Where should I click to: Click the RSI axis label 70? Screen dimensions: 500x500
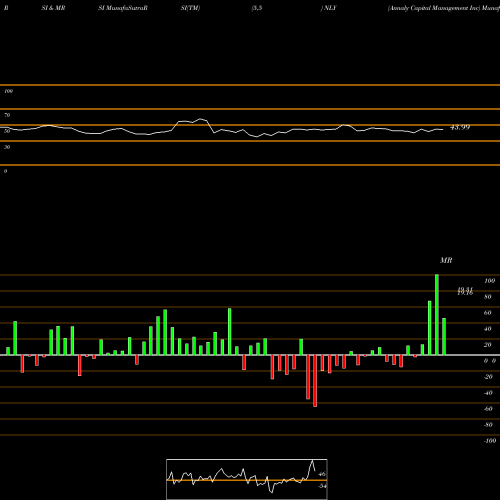[7, 115]
